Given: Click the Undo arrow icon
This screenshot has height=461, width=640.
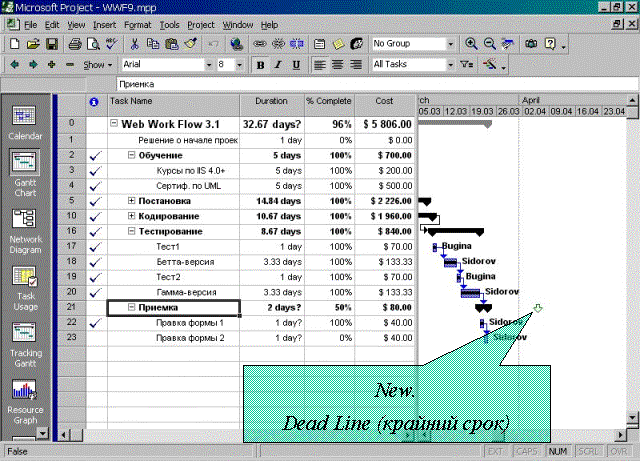Looking at the screenshot, I should [x=213, y=44].
